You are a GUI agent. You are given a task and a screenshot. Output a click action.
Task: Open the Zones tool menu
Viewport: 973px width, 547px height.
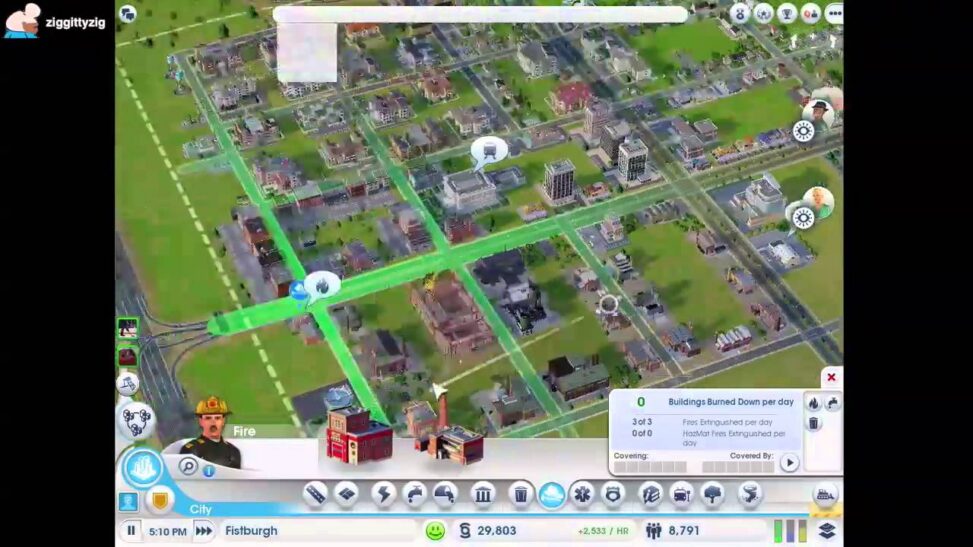point(347,494)
